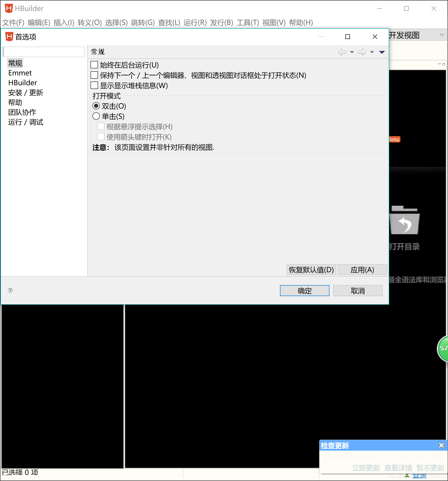Click the minimize panel icon under 开发视图

pos(440,64)
